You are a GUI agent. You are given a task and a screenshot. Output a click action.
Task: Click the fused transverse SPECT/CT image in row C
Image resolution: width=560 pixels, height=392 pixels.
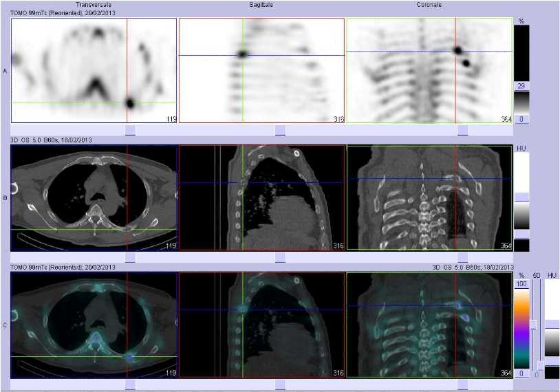[94, 325]
